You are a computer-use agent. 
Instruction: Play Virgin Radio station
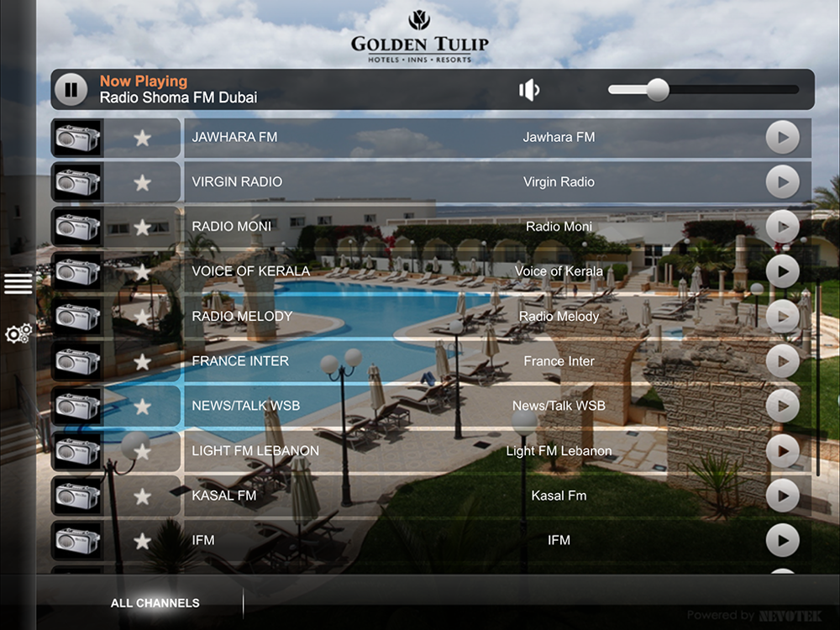[x=783, y=182]
